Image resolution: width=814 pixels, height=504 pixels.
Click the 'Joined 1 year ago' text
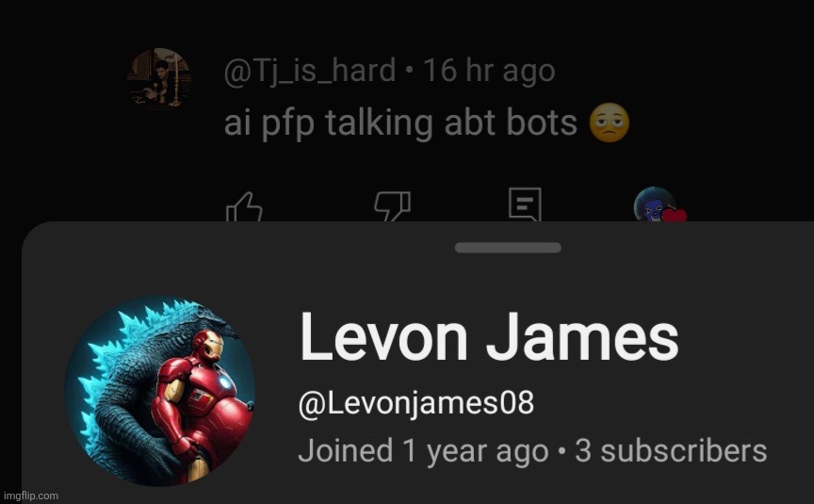(x=423, y=450)
